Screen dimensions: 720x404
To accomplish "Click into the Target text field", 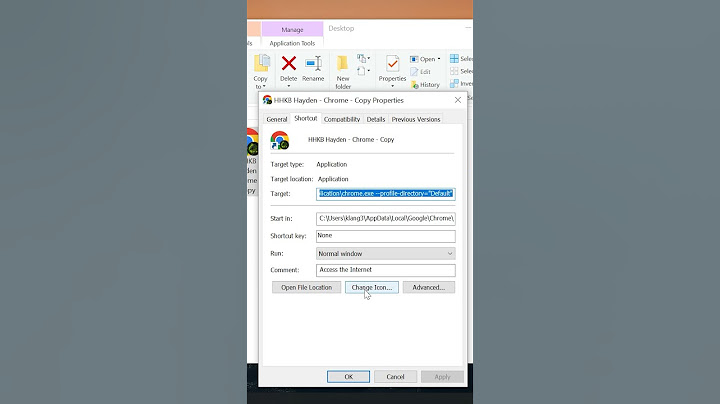I will click(386, 194).
